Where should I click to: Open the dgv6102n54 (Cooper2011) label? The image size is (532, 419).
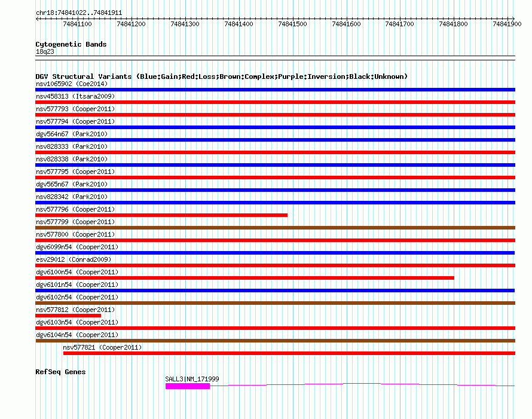77,297
